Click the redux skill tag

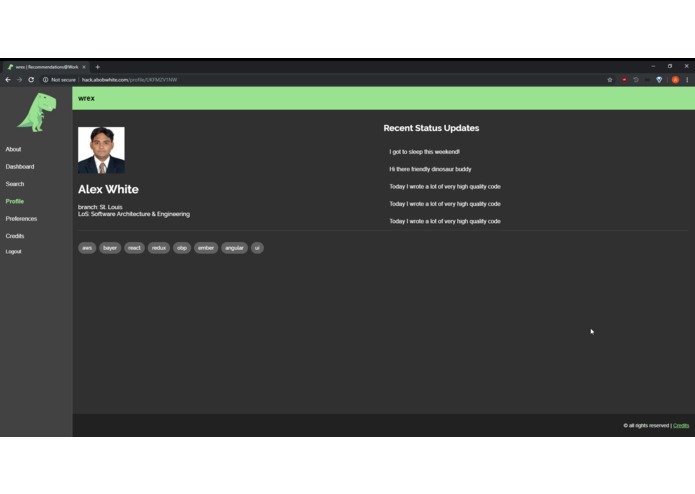click(x=159, y=248)
